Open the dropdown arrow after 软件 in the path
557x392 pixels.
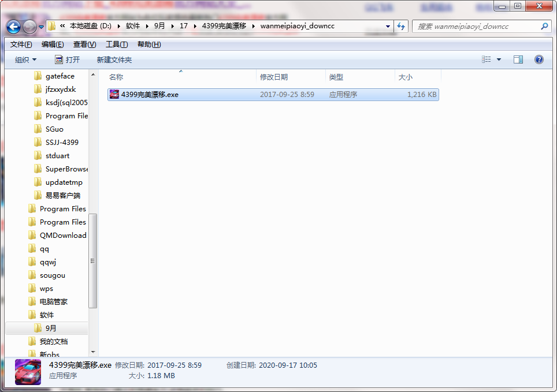pos(147,27)
